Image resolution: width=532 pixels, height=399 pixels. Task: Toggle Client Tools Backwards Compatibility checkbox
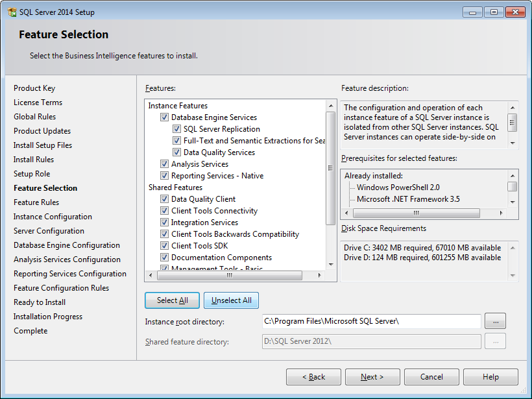point(165,234)
